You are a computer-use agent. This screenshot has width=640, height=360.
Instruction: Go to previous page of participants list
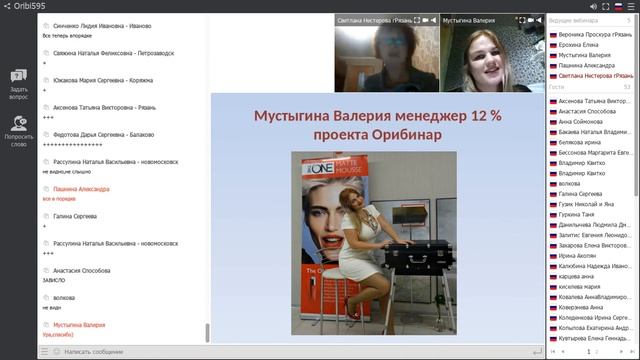[563, 351]
